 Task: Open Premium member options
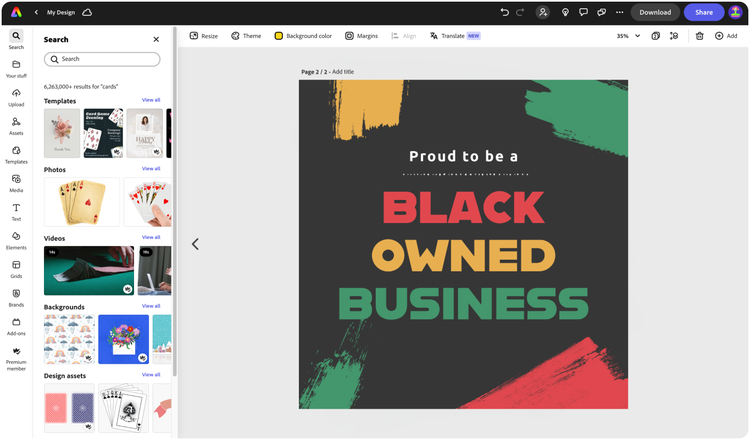[x=16, y=359]
